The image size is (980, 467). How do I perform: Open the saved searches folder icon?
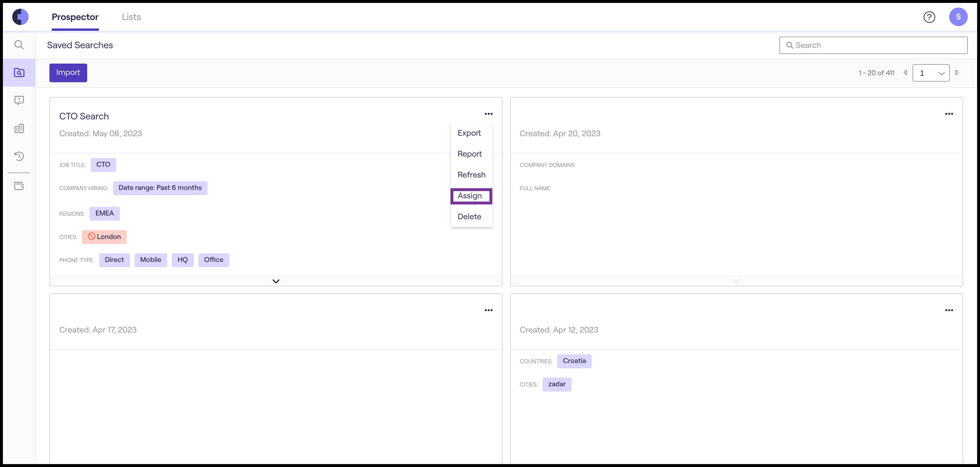pyautogui.click(x=19, y=73)
